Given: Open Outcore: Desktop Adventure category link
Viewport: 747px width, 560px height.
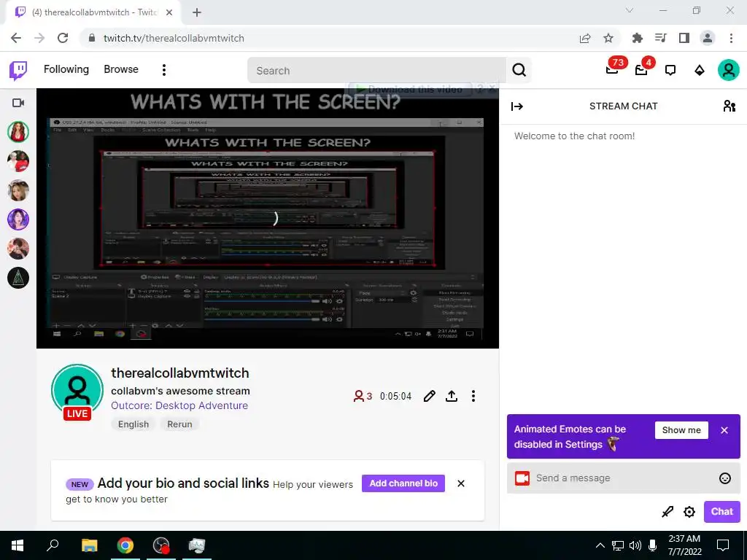Looking at the screenshot, I should point(179,405).
